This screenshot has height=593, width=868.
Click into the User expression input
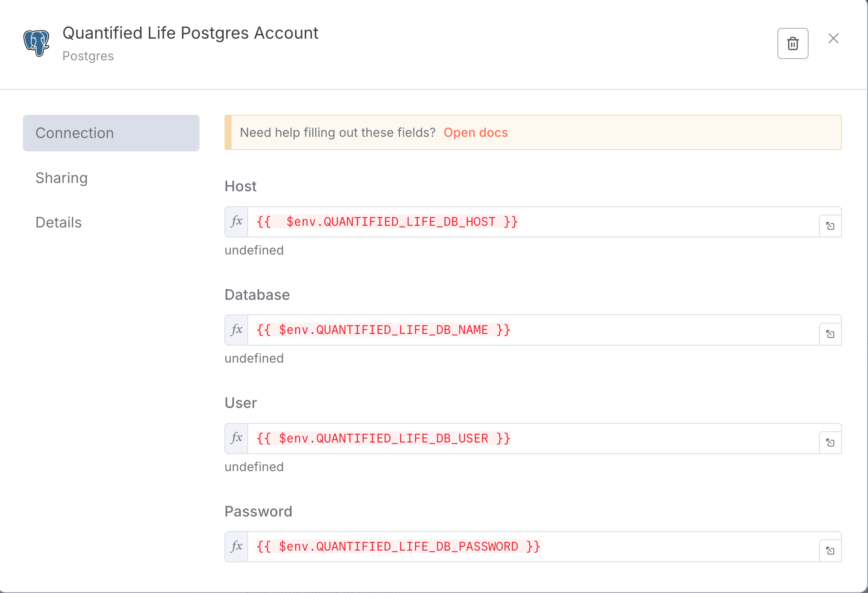[x=532, y=439]
